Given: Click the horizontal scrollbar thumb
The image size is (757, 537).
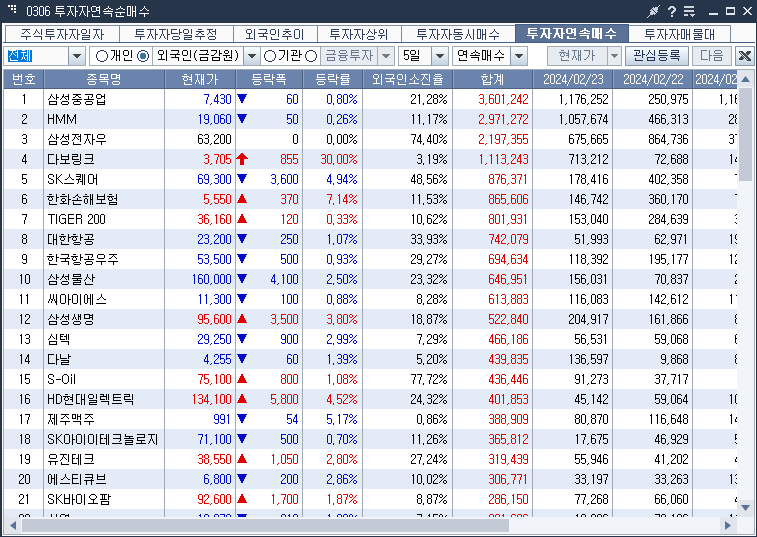Looking at the screenshot, I should pyautogui.click(x=265, y=525).
